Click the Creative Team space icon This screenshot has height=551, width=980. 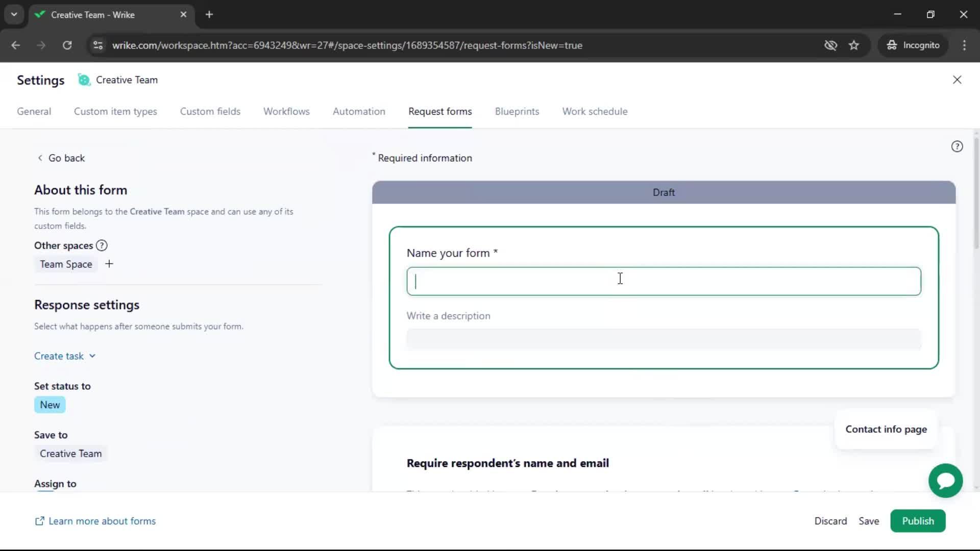[x=84, y=80]
